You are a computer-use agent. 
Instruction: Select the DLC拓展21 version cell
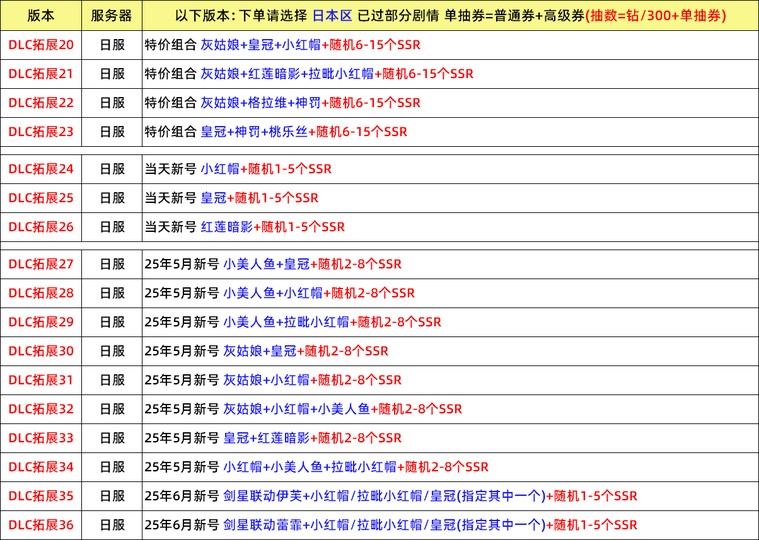click(x=41, y=74)
